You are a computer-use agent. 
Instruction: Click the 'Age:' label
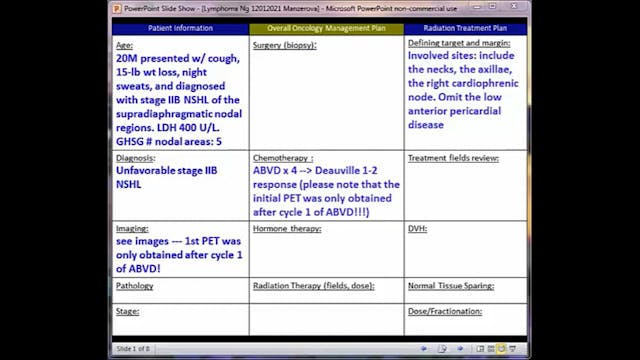pos(124,45)
